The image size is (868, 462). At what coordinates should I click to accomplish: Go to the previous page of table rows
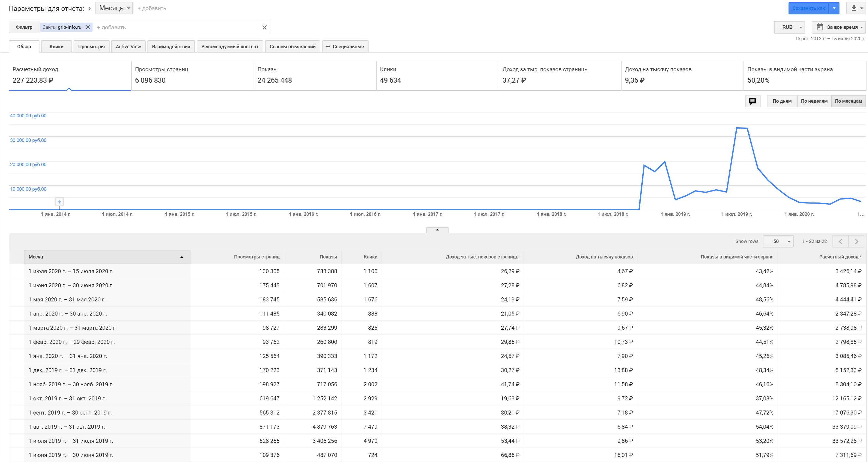tap(840, 241)
